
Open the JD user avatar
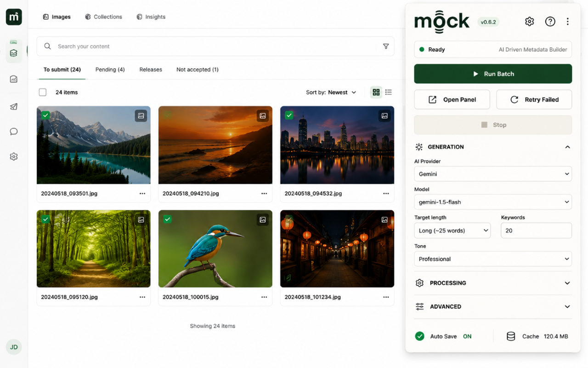(x=14, y=347)
